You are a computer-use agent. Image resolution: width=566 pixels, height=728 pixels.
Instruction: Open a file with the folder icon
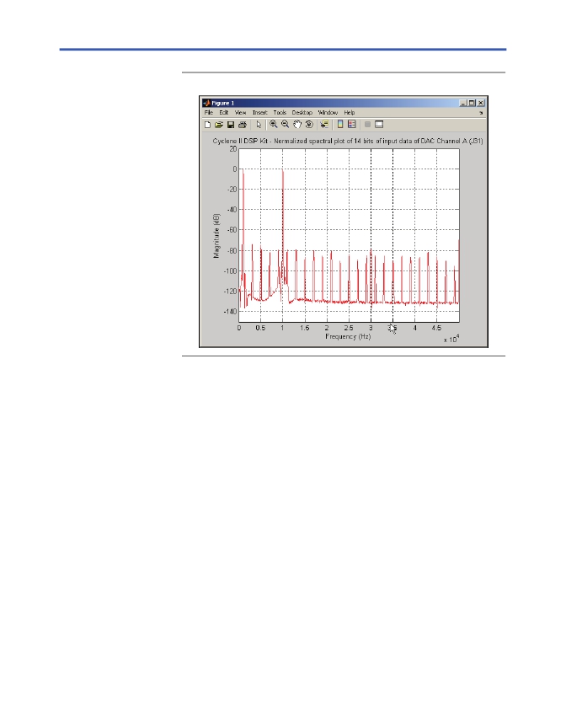(219, 125)
